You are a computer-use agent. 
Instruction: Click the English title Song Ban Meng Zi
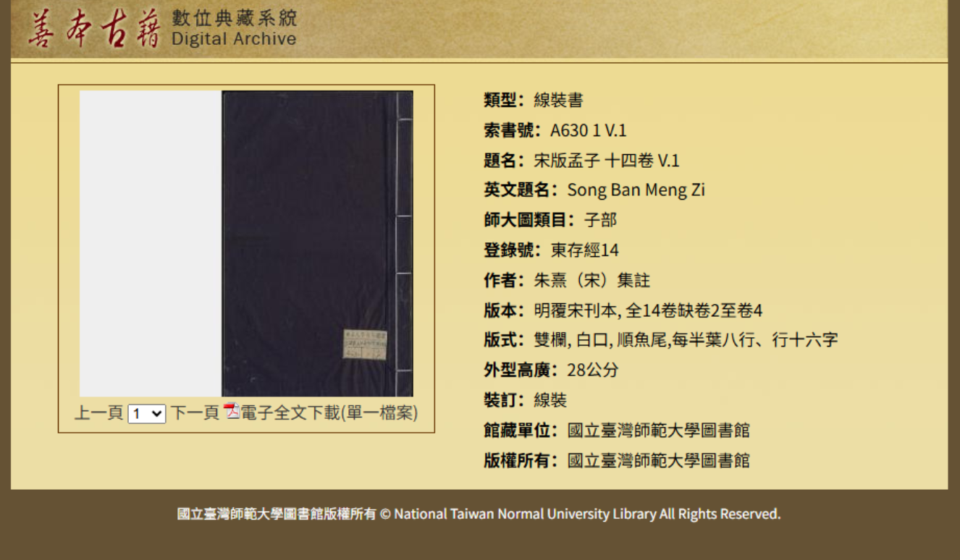tap(636, 190)
